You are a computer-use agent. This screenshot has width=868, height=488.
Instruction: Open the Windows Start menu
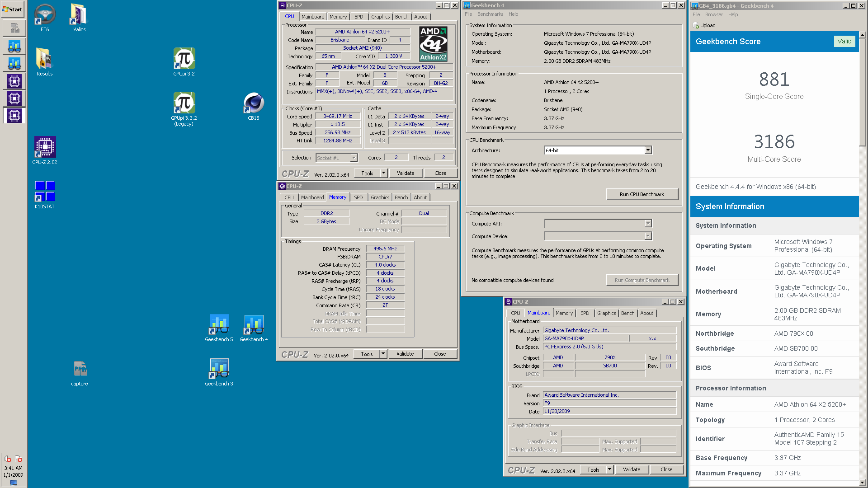click(13, 9)
